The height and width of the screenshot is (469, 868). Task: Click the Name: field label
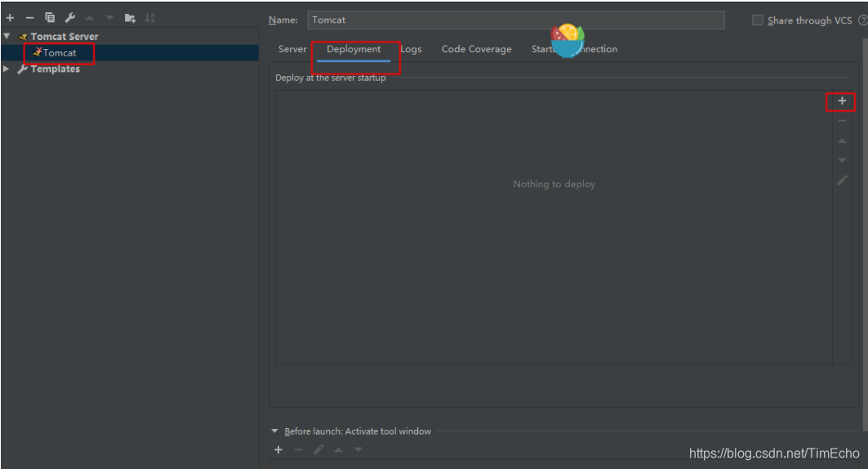(283, 20)
